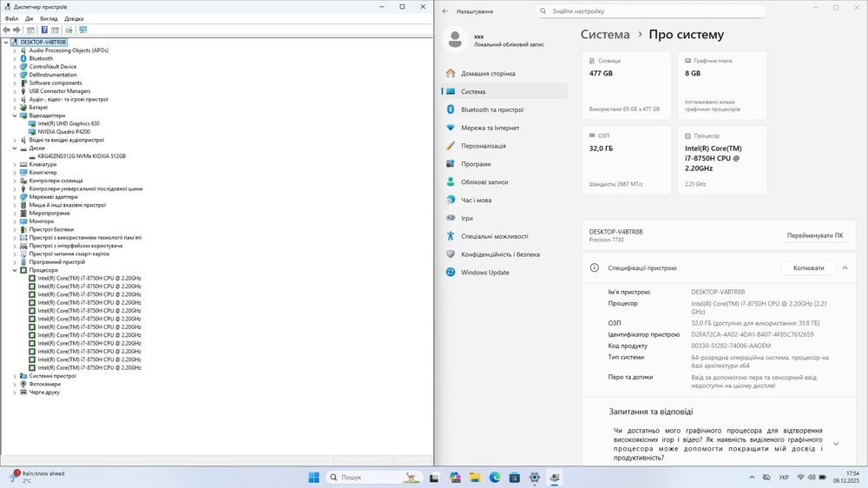Open the Дія menu
This screenshot has width=868, height=488.
click(29, 18)
